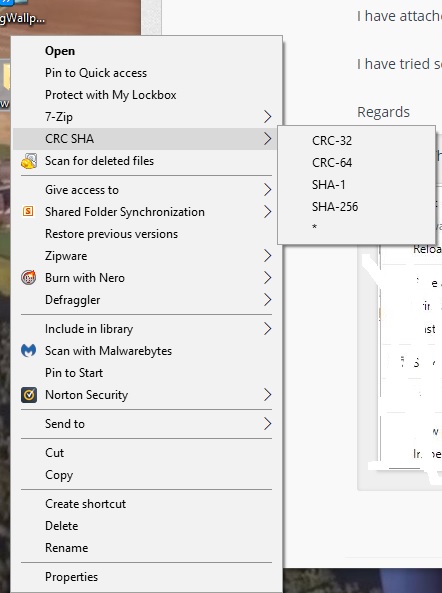
Task: Open the Zipware menu entry
Action: tap(147, 256)
